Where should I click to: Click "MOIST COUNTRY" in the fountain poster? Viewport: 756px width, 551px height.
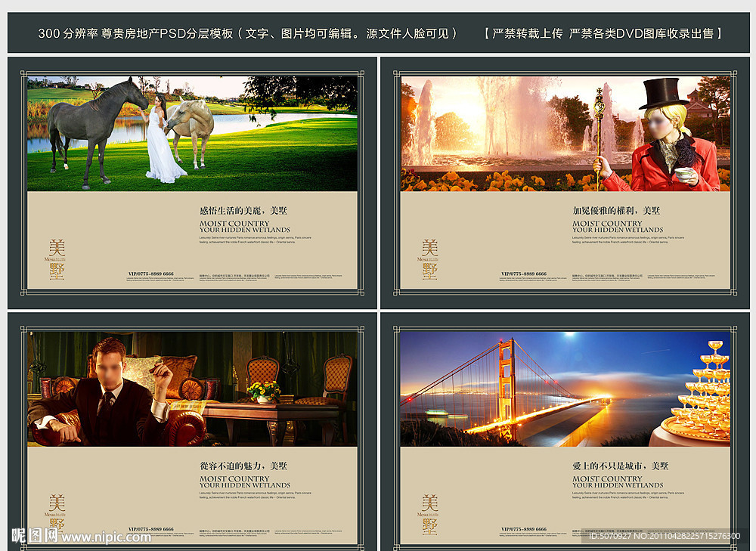click(x=607, y=223)
